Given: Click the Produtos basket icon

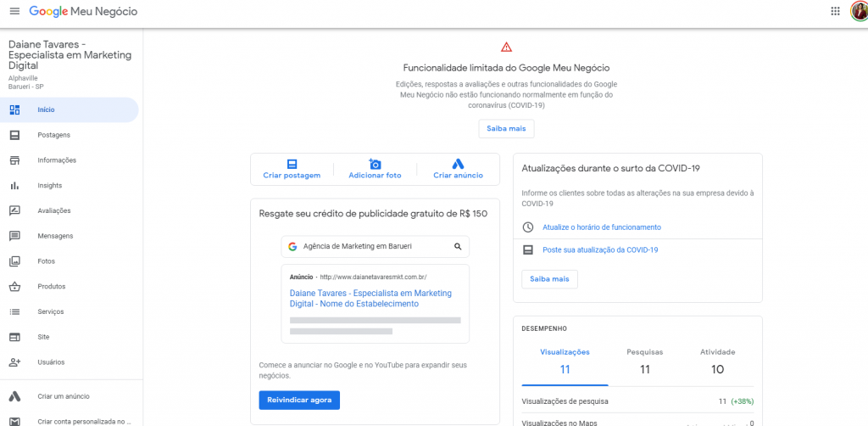Looking at the screenshot, I should coord(15,286).
